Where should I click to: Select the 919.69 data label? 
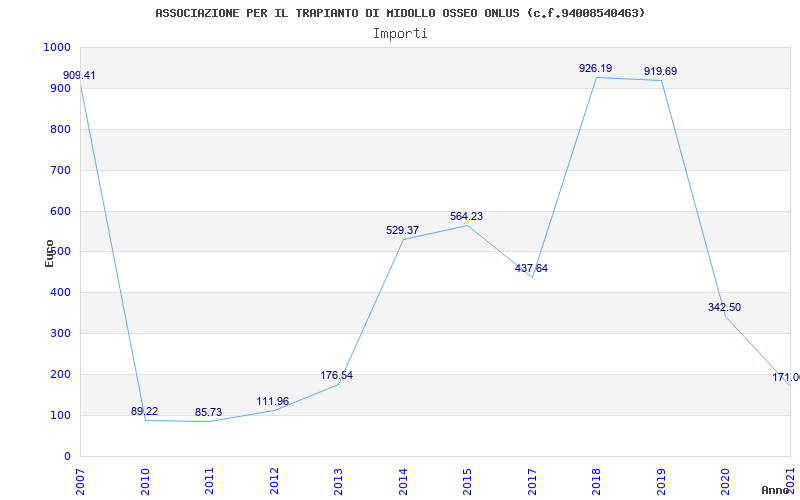tap(660, 71)
